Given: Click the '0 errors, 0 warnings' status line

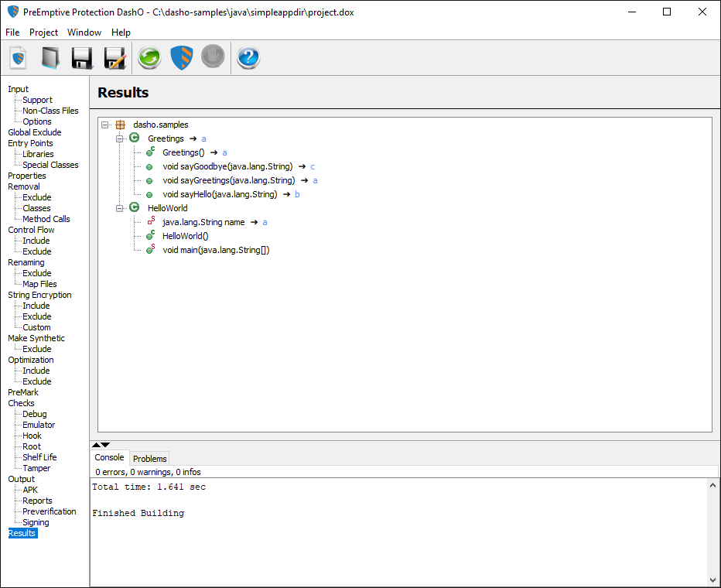Looking at the screenshot, I should (148, 472).
